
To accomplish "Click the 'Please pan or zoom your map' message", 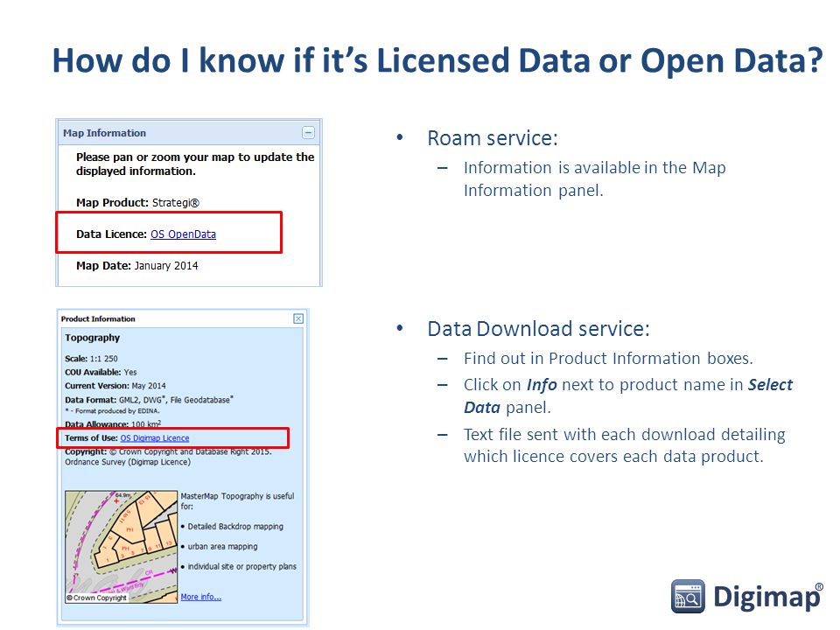I will (195, 164).
